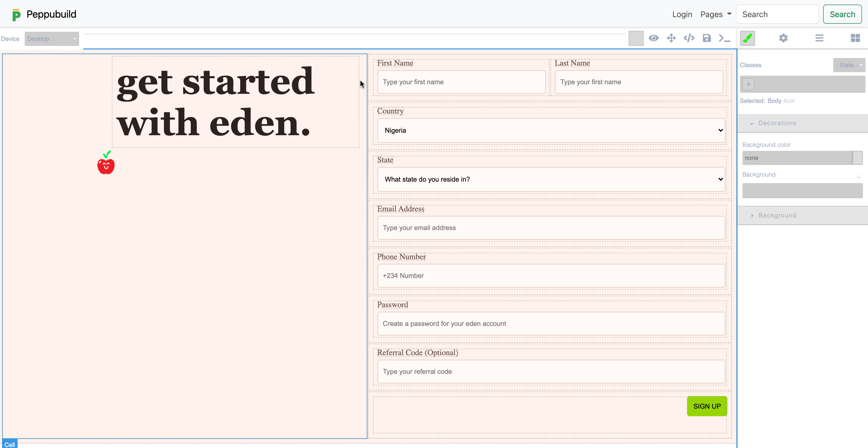Click the Cell badge label
The width and height of the screenshot is (868, 448).
point(10,444)
